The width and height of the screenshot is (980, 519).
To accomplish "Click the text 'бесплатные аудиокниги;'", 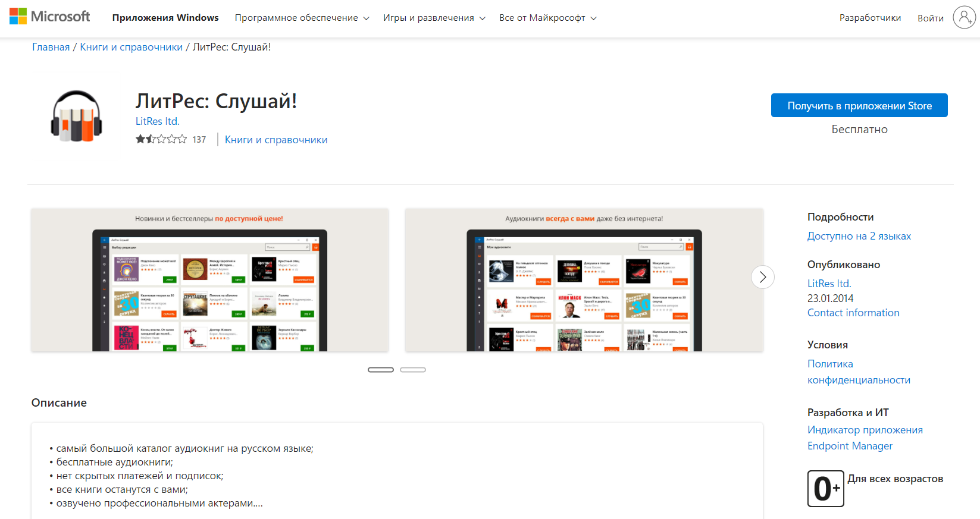I will pos(115,462).
